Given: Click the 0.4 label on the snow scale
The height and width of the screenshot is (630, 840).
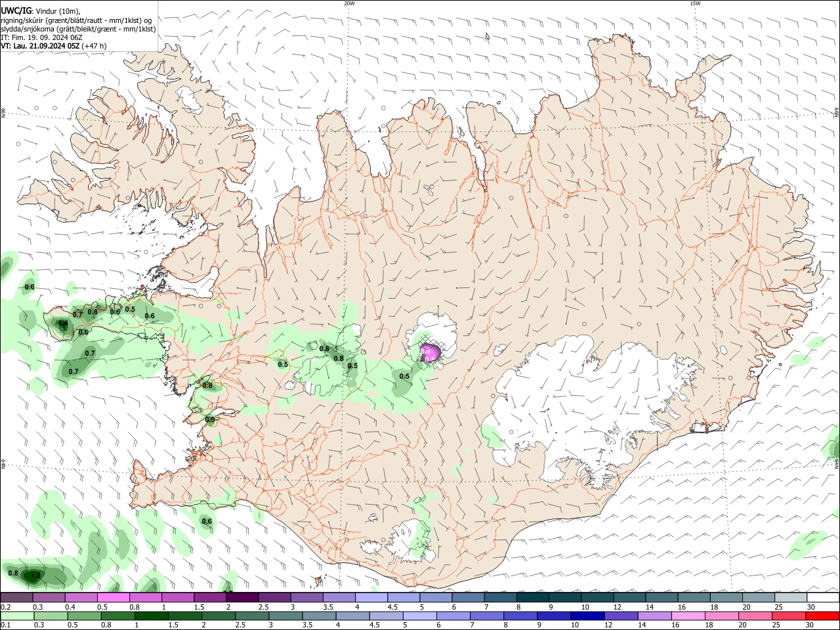Looking at the screenshot, I should [x=70, y=607].
